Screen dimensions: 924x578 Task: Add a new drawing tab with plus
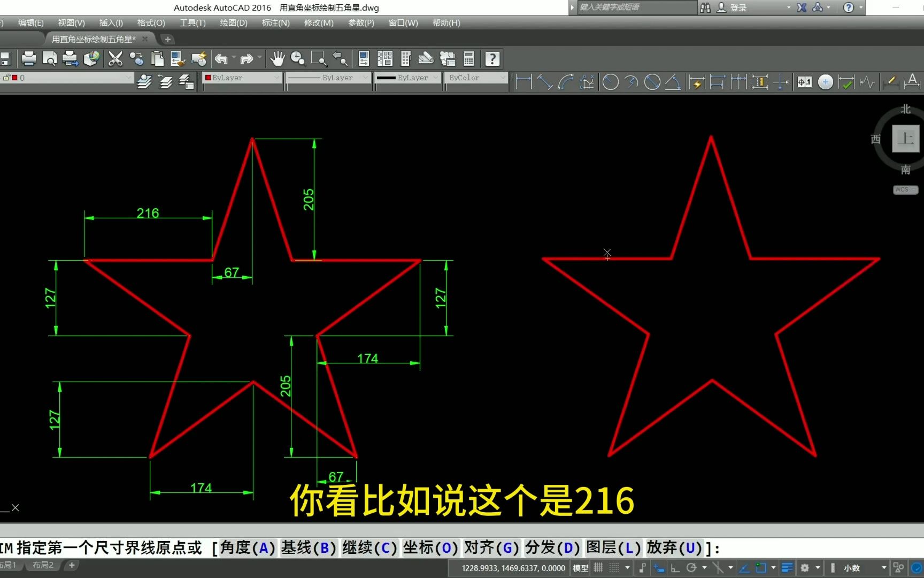167,39
